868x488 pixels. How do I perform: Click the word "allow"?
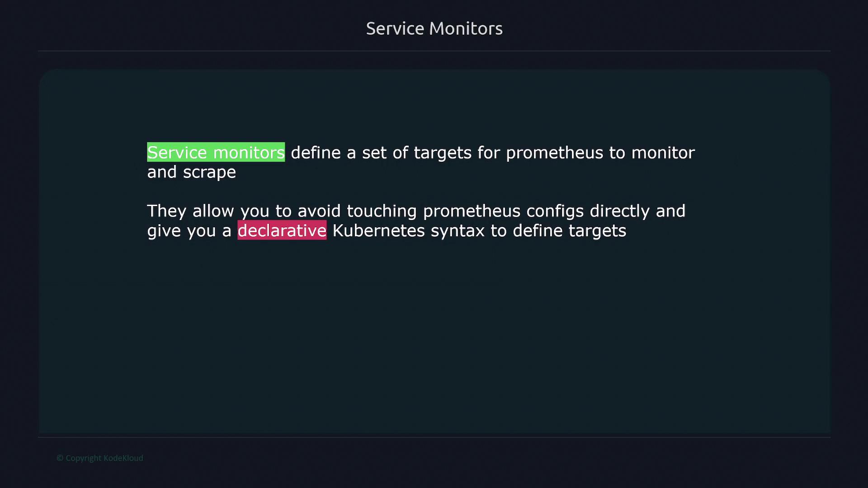pyautogui.click(x=213, y=211)
